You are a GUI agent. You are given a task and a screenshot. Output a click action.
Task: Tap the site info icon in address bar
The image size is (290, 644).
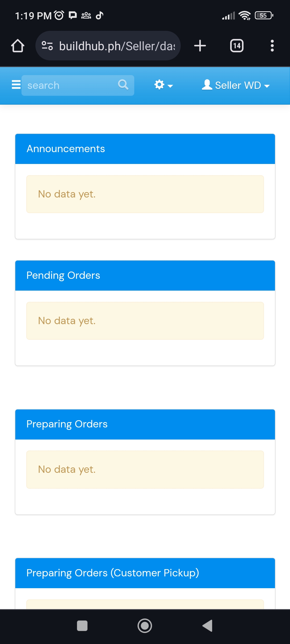(x=47, y=46)
